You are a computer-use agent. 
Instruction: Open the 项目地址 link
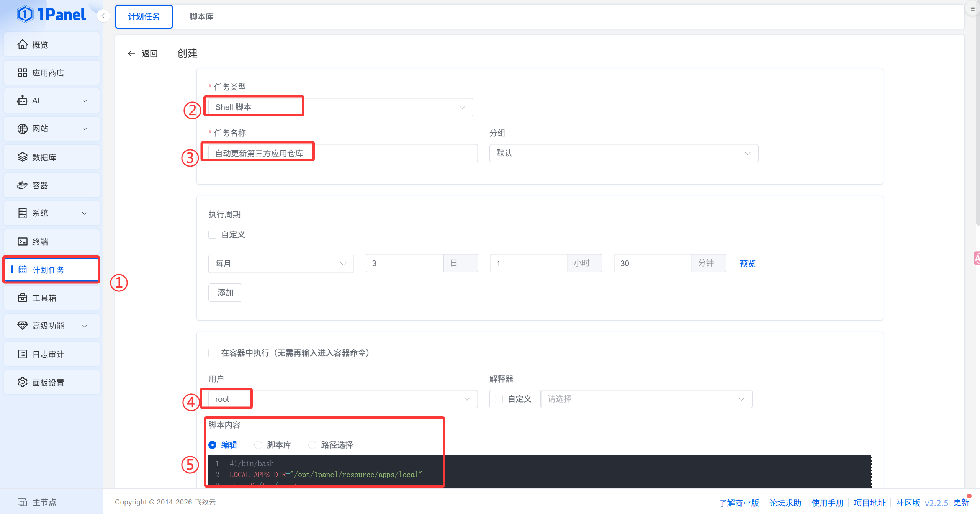pos(870,503)
